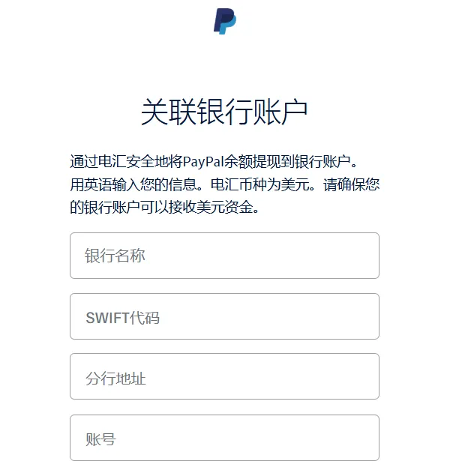Viewport: 462px width, 476px height.
Task: Click the 请确保您 text phrase
Action: click(352, 184)
